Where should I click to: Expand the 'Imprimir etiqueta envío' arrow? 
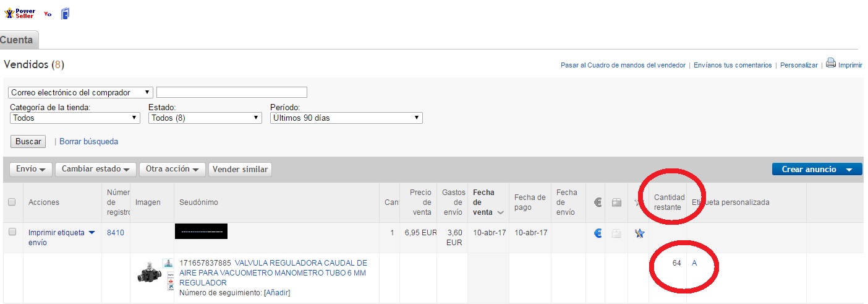pos(92,233)
